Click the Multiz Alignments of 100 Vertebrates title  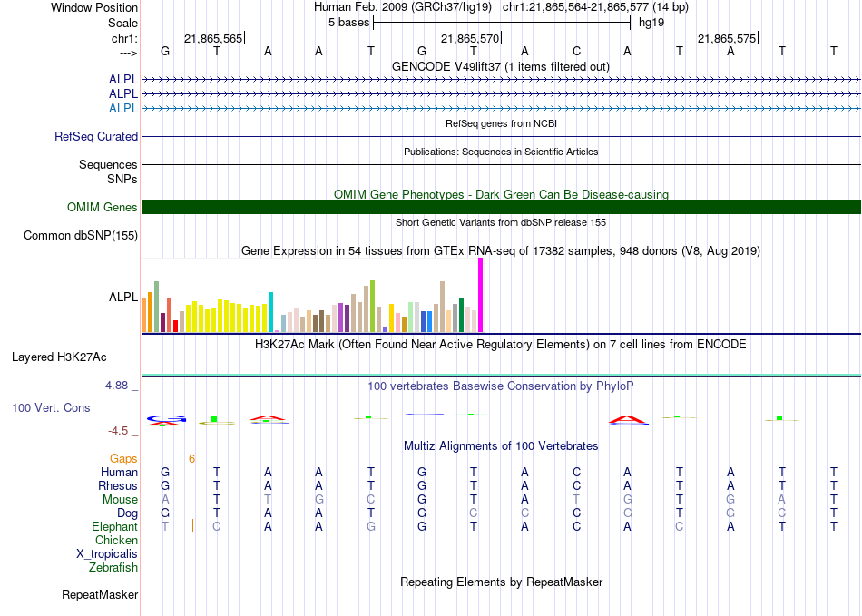pos(500,446)
